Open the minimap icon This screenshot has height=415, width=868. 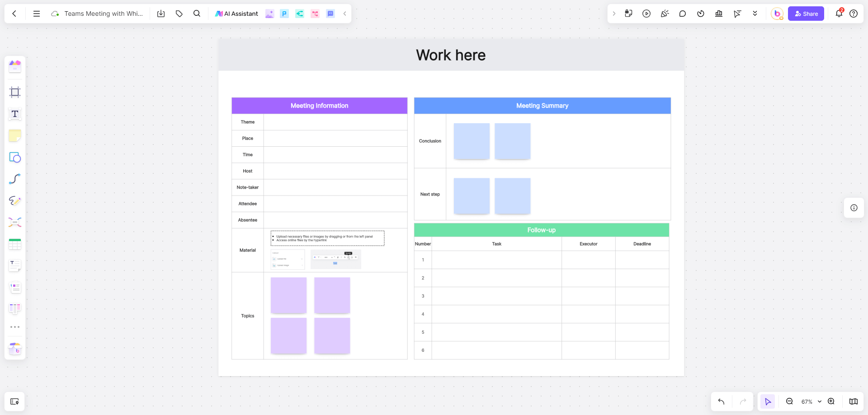point(854,401)
